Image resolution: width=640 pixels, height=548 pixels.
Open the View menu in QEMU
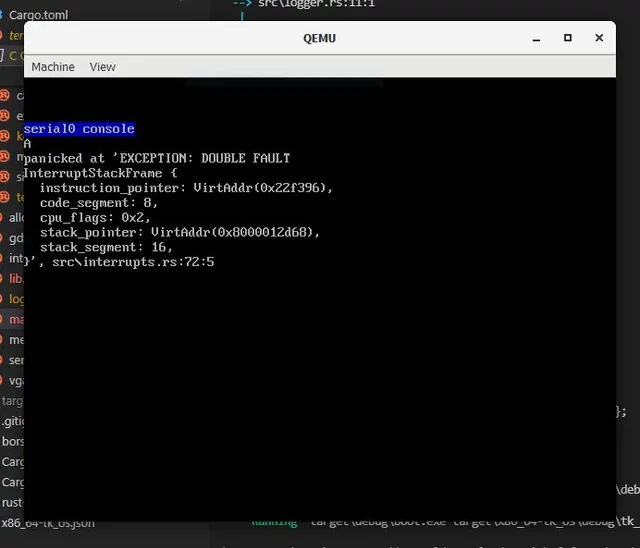point(102,67)
